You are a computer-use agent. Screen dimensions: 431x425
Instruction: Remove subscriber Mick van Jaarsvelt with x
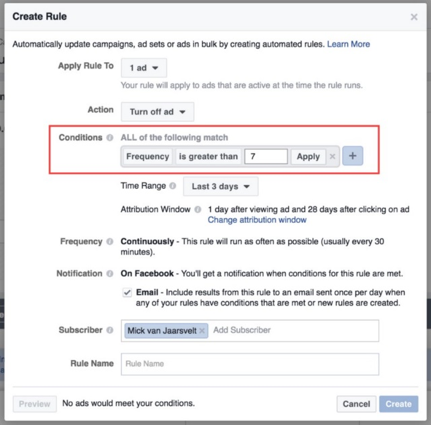(202, 331)
